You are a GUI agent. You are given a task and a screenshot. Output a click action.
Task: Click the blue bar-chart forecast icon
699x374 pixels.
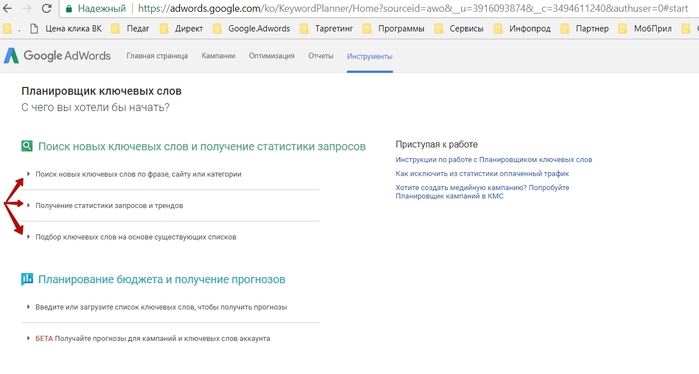click(27, 279)
